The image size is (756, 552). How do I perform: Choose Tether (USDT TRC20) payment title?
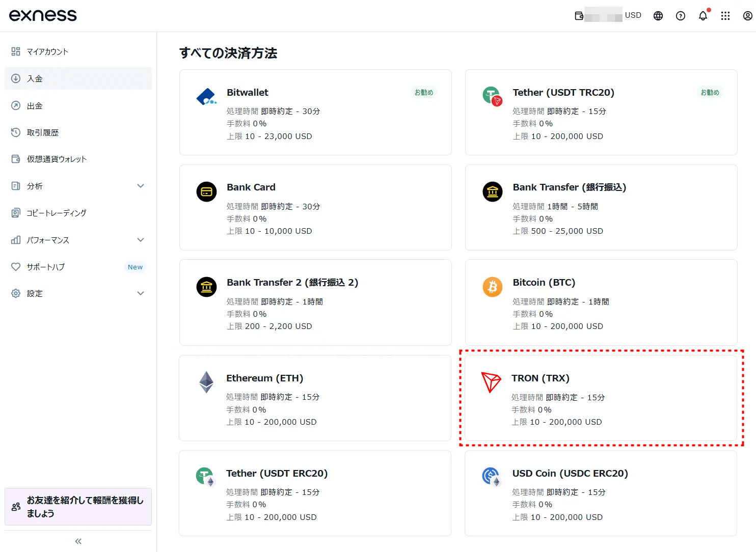(563, 92)
